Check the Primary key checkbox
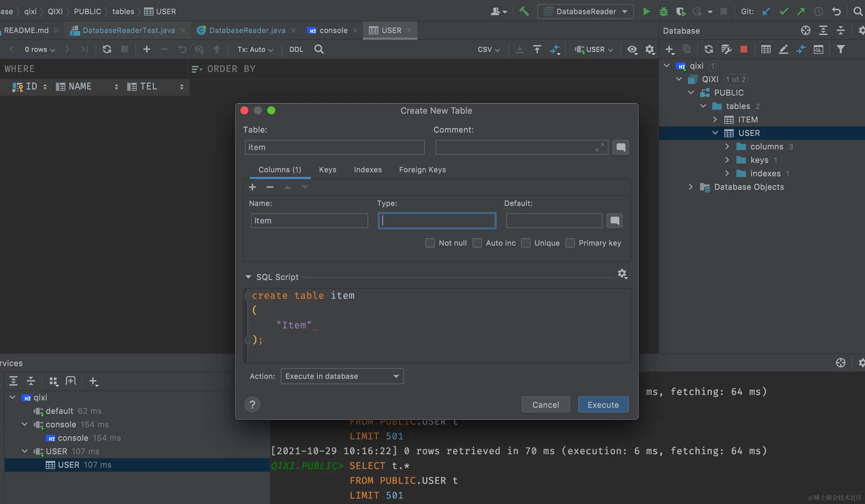Viewport: 865px width, 504px height. click(570, 243)
